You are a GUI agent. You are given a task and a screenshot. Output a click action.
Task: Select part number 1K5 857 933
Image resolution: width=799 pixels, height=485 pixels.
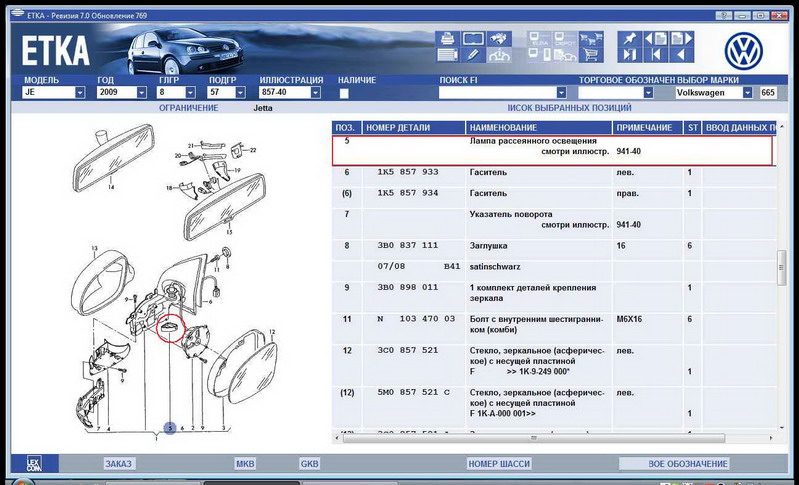tap(407, 172)
